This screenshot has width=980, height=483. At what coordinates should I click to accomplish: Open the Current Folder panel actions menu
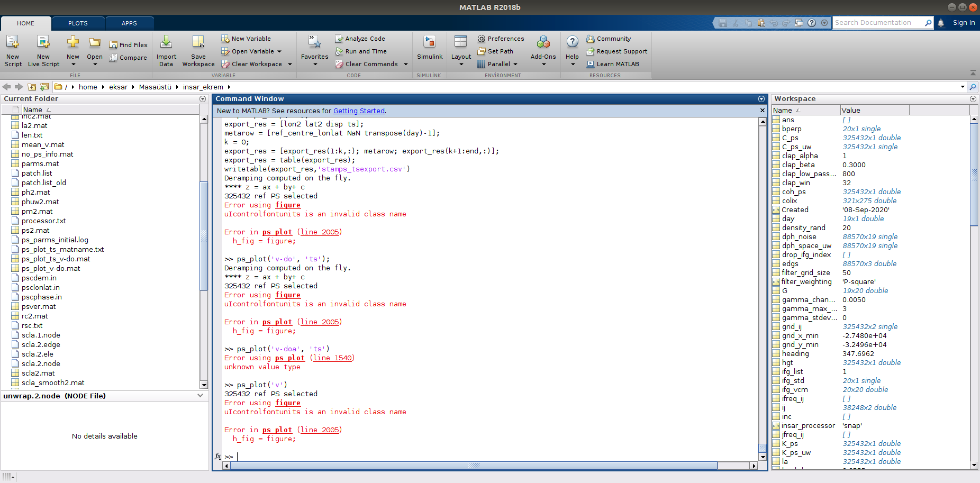(203, 99)
